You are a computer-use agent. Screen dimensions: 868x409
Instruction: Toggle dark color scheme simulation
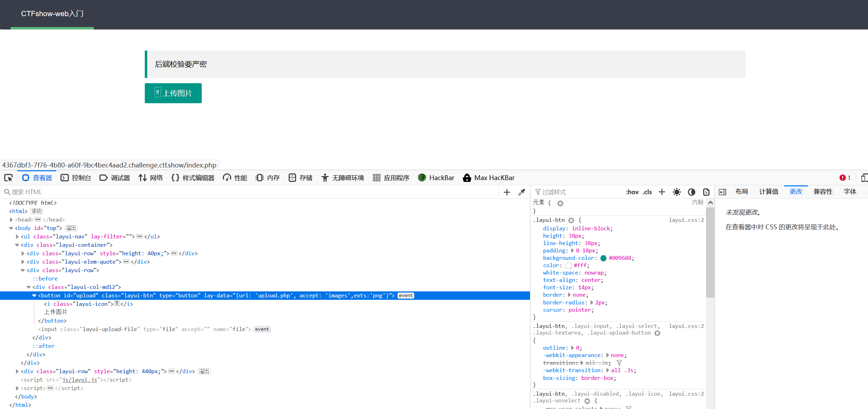[691, 192]
